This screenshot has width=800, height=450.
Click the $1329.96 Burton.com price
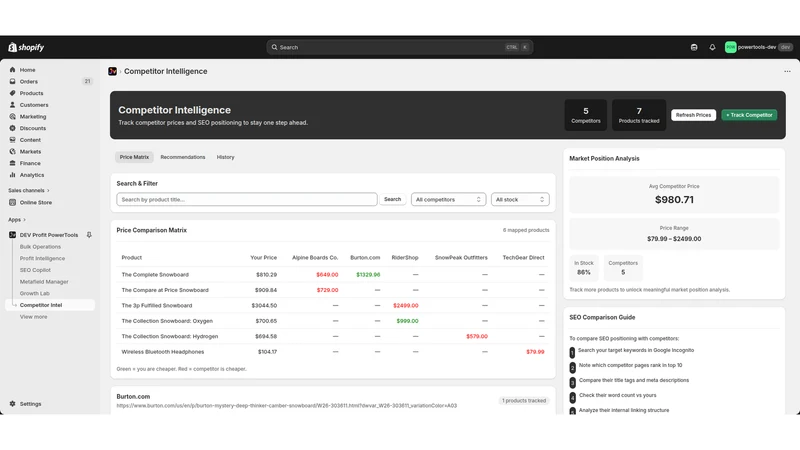click(x=368, y=275)
